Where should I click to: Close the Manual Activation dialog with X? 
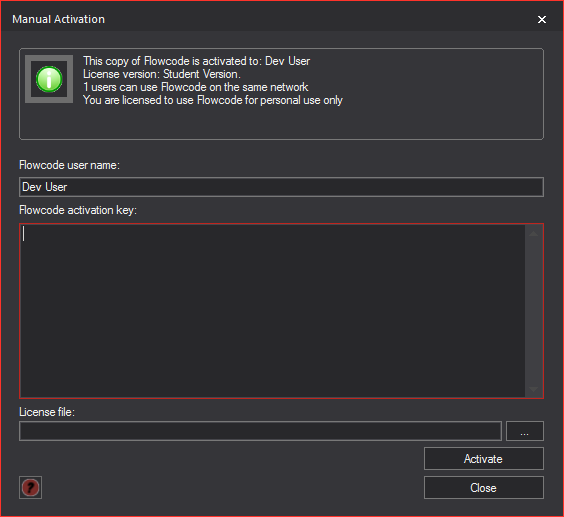point(542,19)
